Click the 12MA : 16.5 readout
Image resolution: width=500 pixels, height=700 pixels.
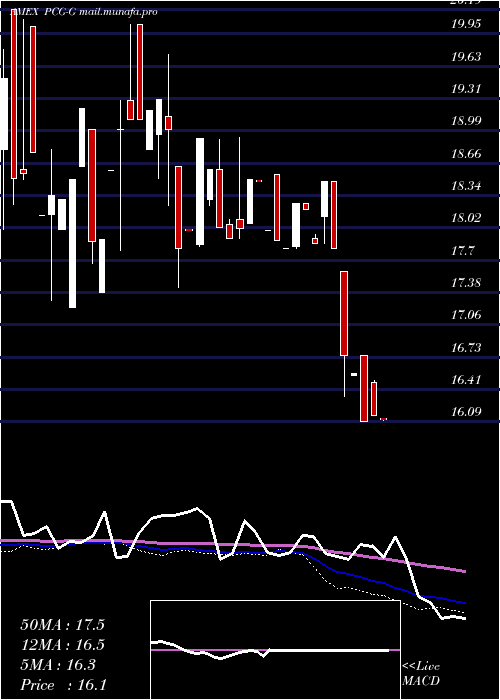coord(62,645)
